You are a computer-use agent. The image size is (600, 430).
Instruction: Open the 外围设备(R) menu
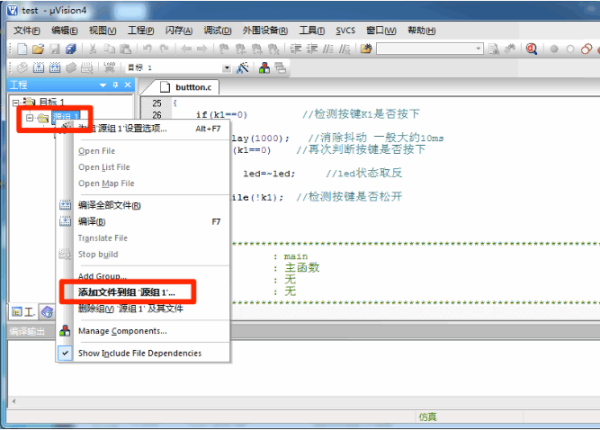pyautogui.click(x=265, y=30)
